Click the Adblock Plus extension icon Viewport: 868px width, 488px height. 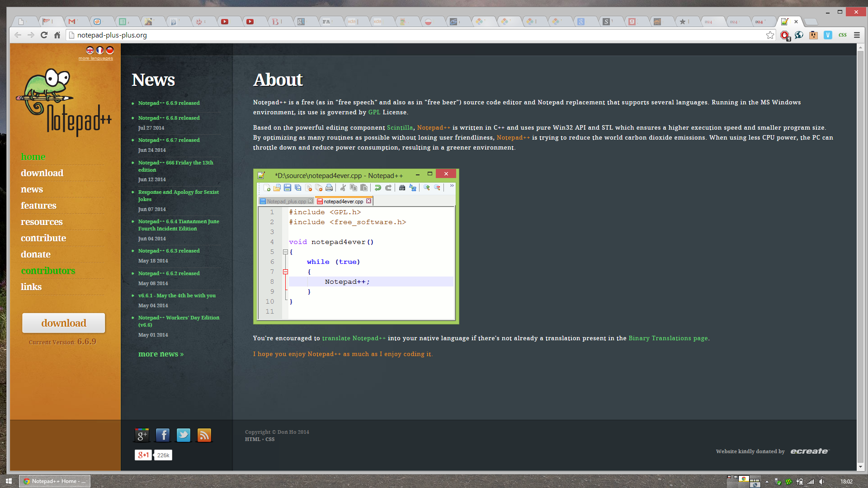(x=784, y=35)
